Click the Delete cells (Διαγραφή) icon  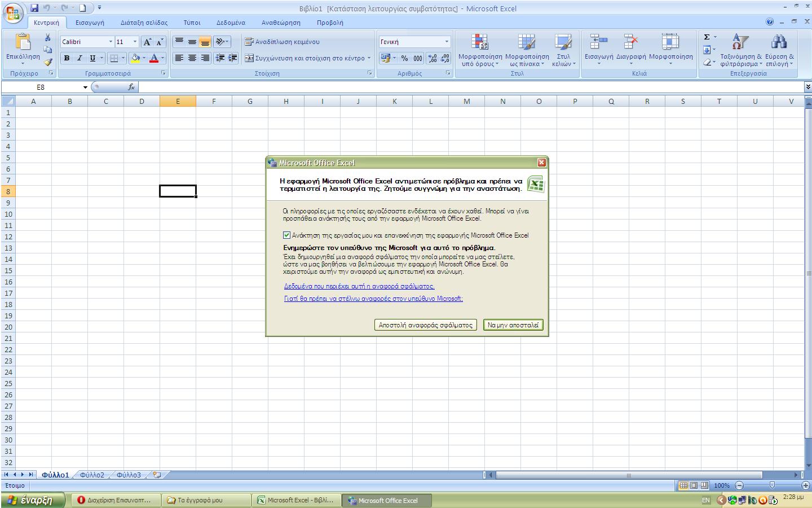coord(630,42)
